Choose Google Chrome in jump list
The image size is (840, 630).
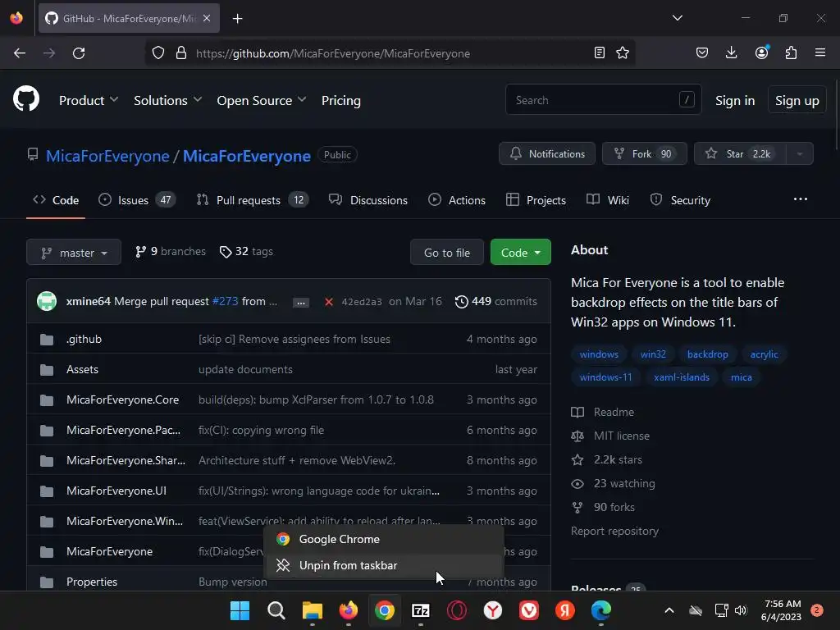point(384,539)
